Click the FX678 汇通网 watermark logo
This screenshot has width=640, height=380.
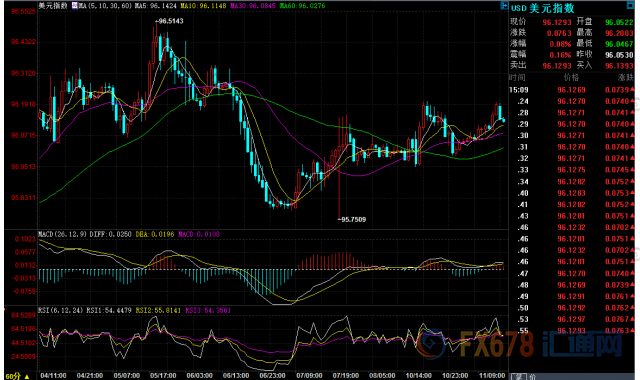[x=519, y=344]
